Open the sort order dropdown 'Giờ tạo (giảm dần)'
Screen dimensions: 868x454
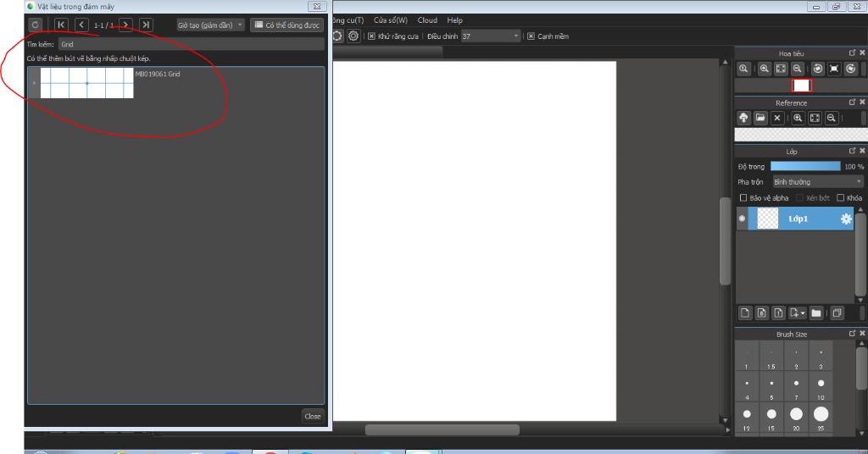pos(210,25)
